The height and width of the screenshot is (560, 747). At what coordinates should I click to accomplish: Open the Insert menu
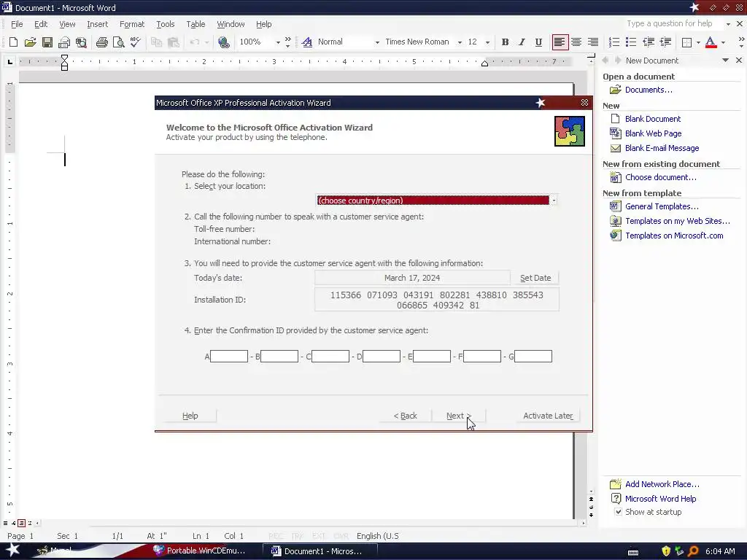pos(97,24)
